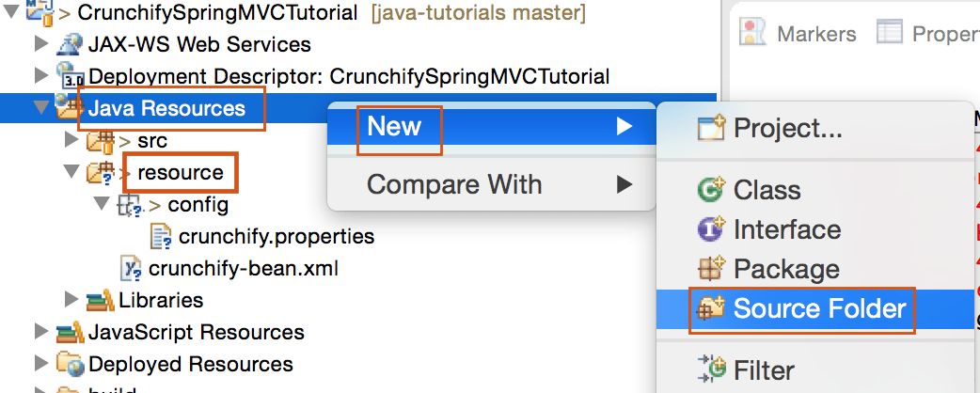This screenshot has height=393, width=980.
Task: Expand the JavaScript Resources node
Action: [x=40, y=332]
